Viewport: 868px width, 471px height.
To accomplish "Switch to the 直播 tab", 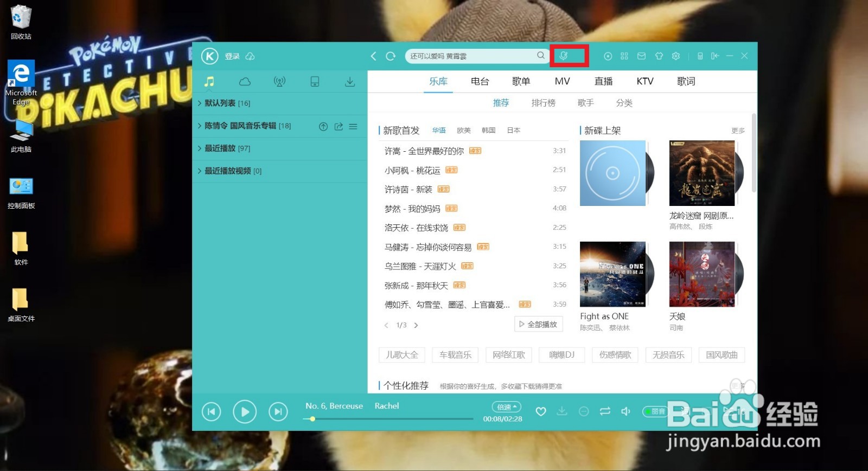I will point(603,81).
